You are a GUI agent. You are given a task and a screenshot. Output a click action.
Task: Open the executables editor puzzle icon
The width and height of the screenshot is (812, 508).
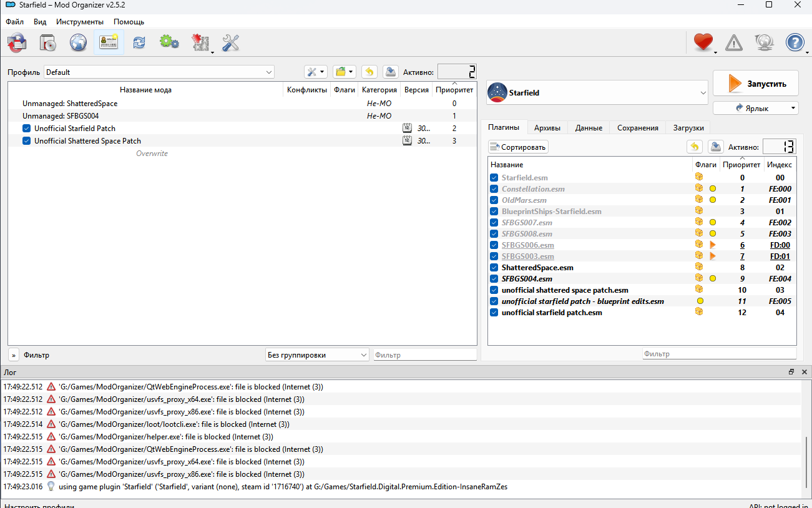[x=200, y=42]
